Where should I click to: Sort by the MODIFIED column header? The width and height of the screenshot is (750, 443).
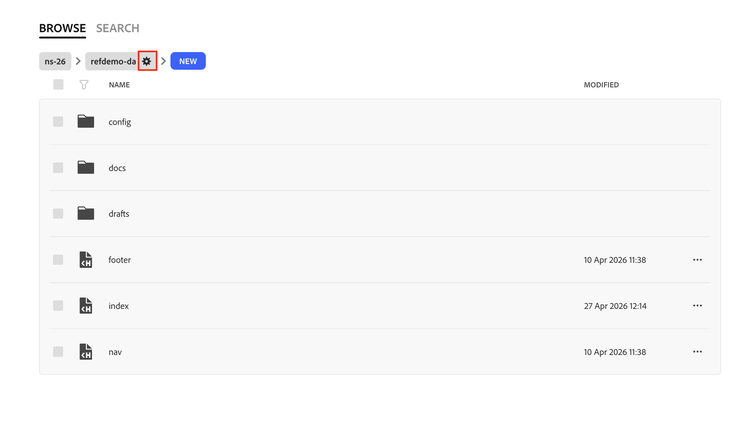tap(601, 85)
